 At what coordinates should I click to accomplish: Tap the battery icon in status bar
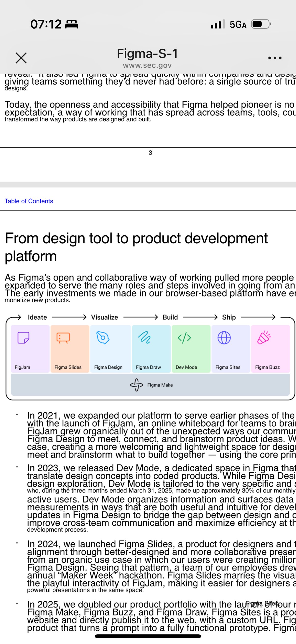tap(261, 24)
